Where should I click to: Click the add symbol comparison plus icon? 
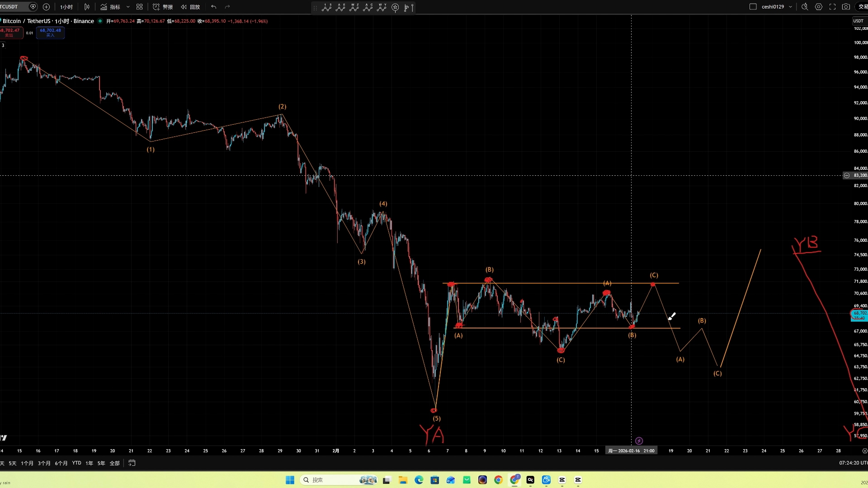[x=46, y=7]
